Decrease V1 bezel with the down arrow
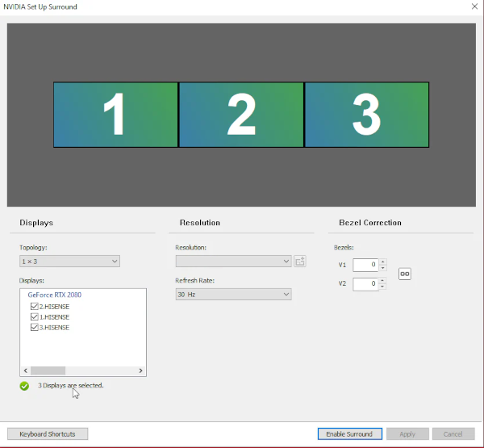The image size is (484, 448). 382,268
